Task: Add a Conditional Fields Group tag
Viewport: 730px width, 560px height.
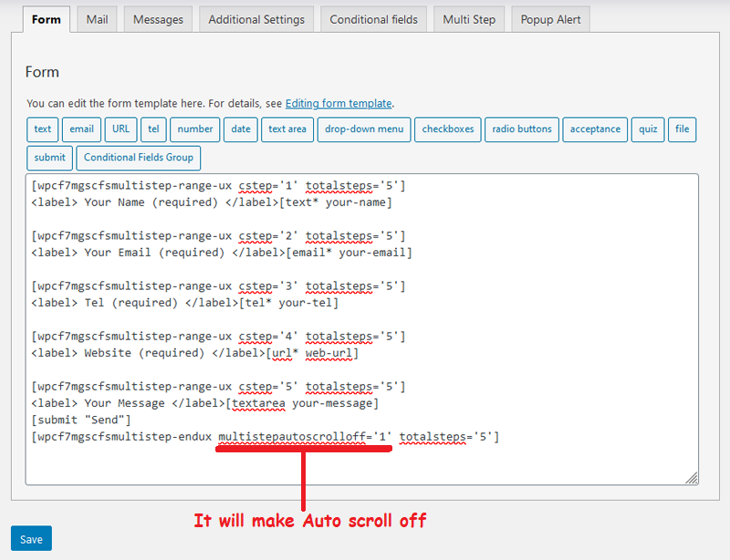Action: [139, 158]
